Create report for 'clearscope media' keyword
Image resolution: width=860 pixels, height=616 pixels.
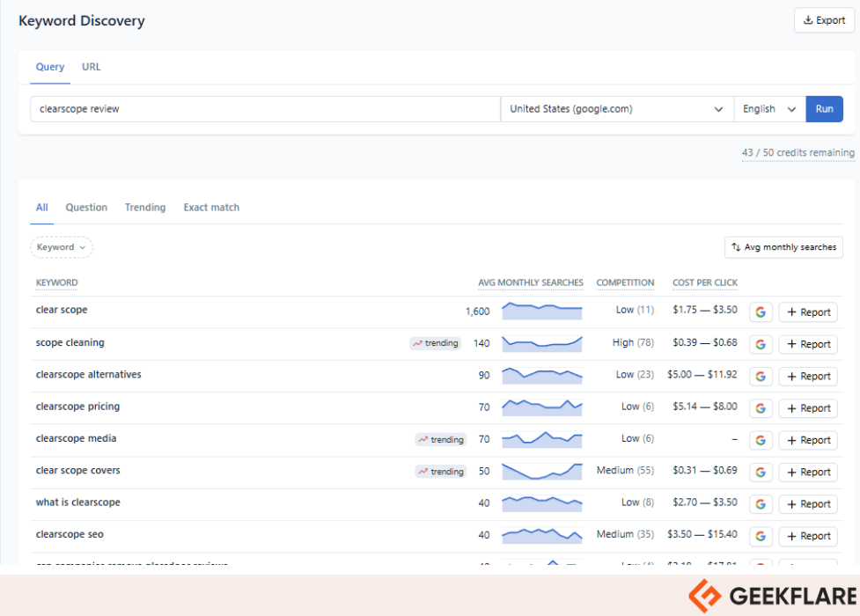(808, 440)
